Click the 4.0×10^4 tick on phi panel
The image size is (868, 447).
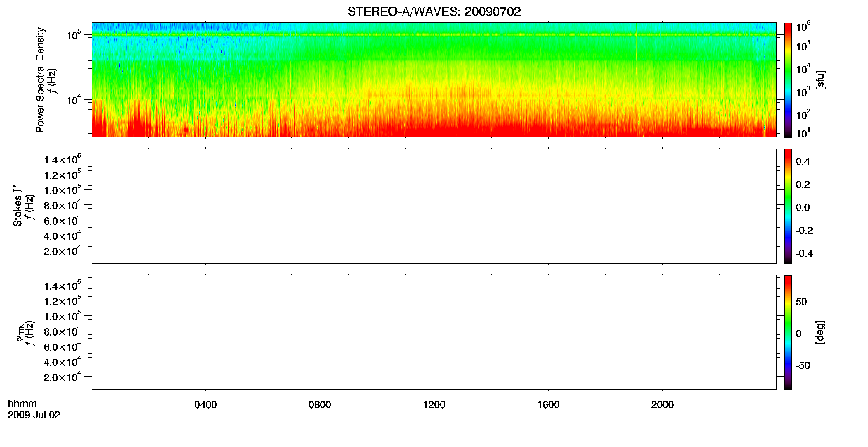pos(63,361)
